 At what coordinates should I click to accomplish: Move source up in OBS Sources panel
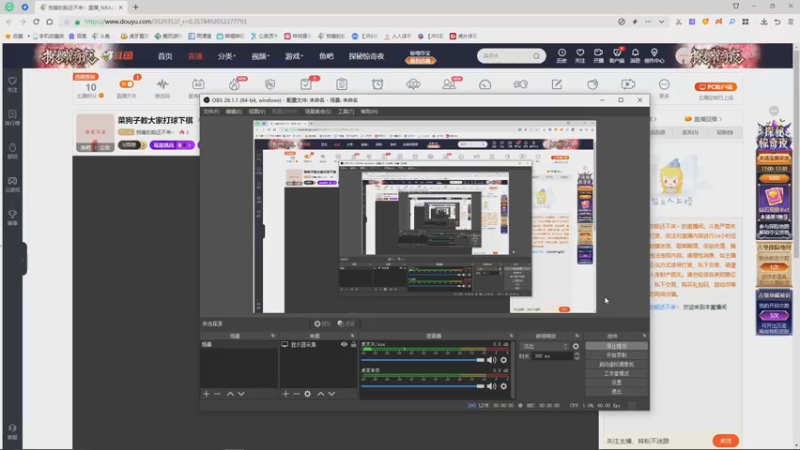coord(320,394)
